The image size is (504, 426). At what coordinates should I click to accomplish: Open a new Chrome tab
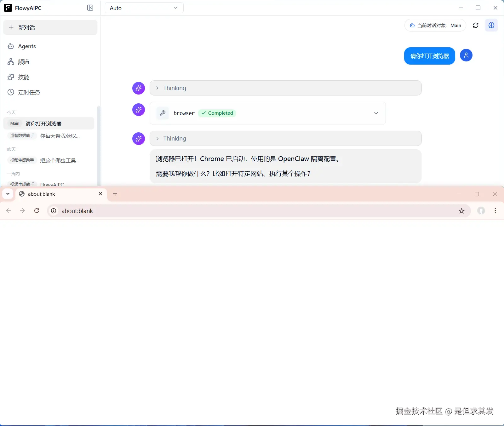point(115,194)
